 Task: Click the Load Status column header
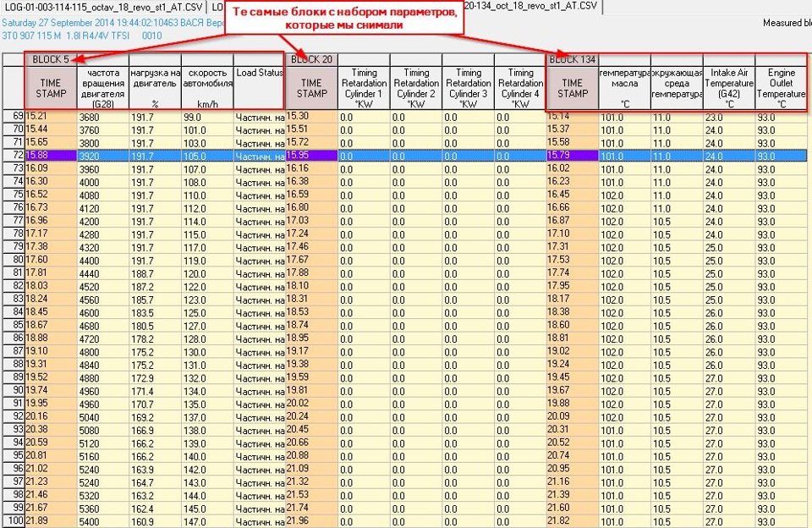pos(259,88)
